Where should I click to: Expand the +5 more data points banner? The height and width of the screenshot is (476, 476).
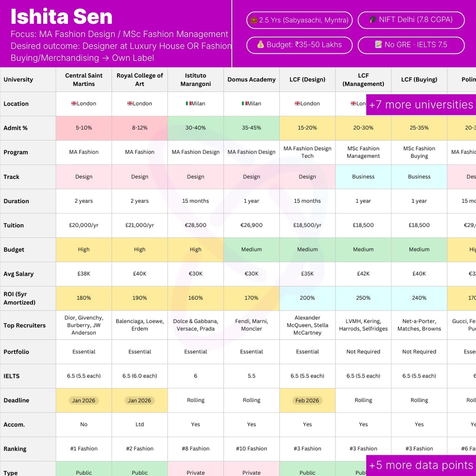(x=421, y=465)
